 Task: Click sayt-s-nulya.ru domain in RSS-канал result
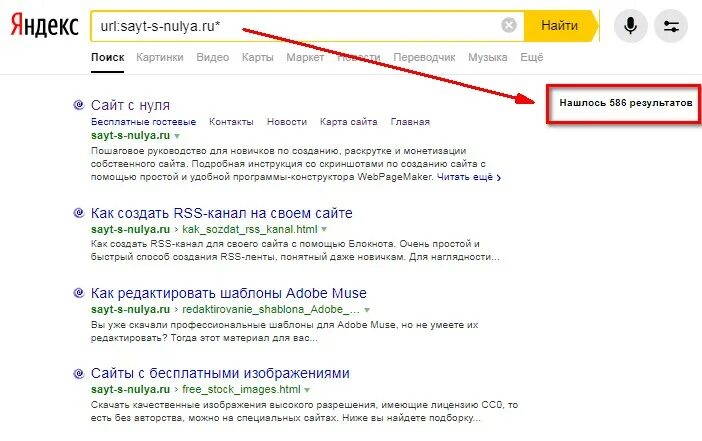(x=130, y=229)
